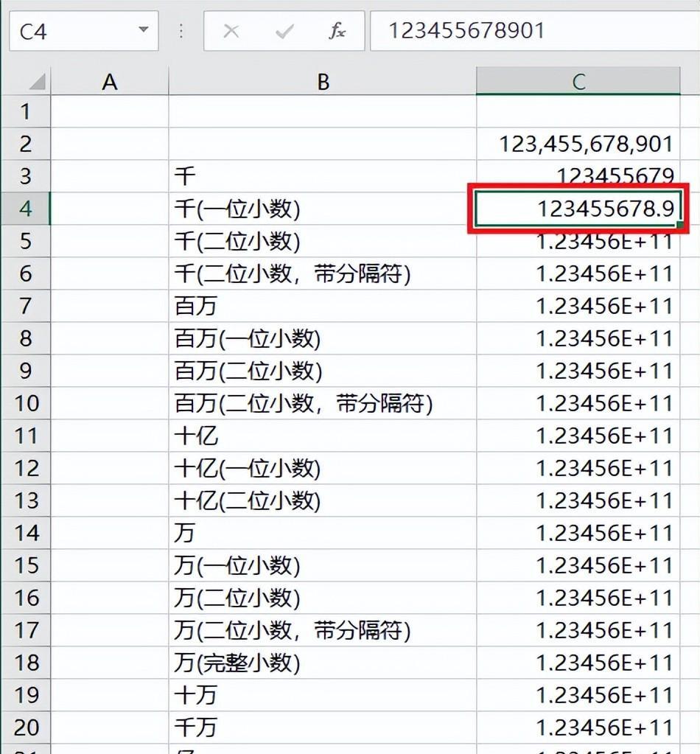The image size is (700, 754).
Task: Click cell 万(完整小数)
Action: click(323, 663)
